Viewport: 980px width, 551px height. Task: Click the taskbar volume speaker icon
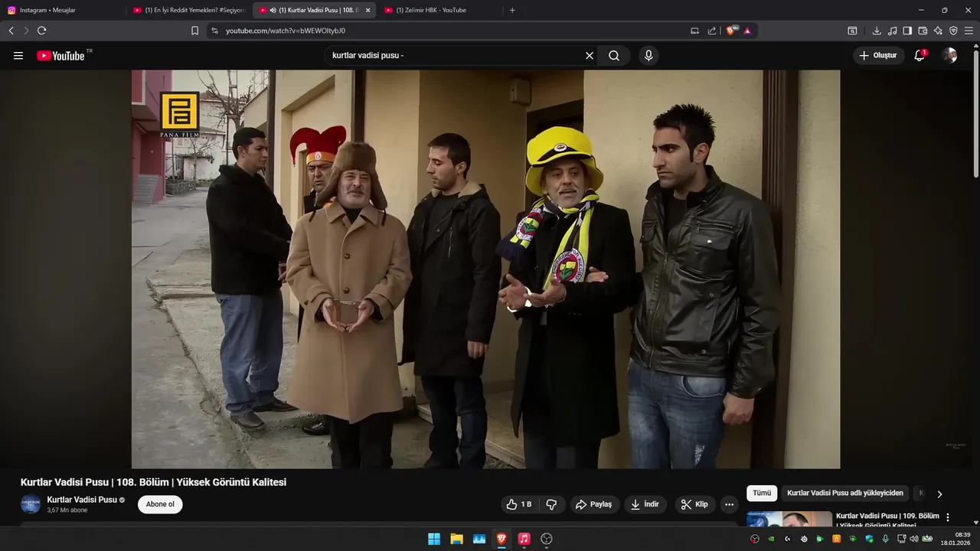click(913, 539)
